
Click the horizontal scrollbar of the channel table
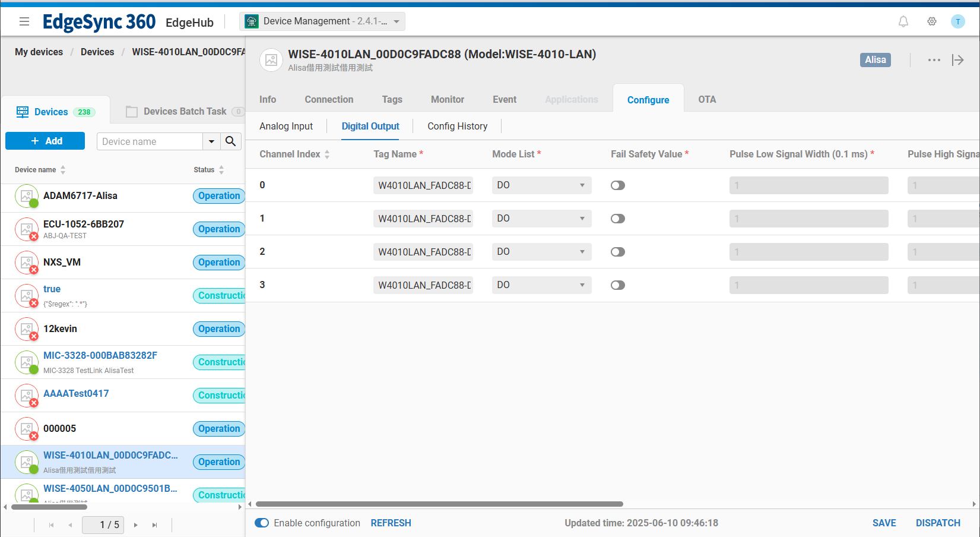(x=439, y=504)
